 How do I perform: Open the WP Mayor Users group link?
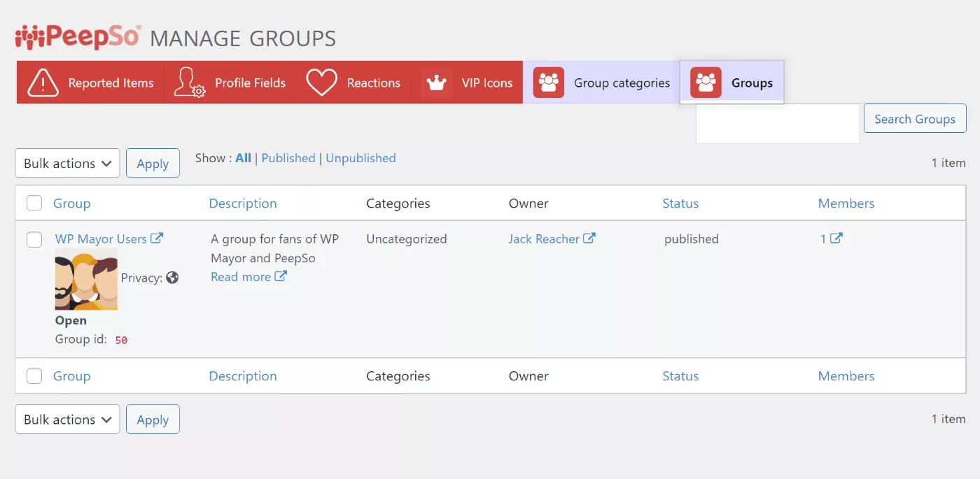pyautogui.click(x=101, y=239)
